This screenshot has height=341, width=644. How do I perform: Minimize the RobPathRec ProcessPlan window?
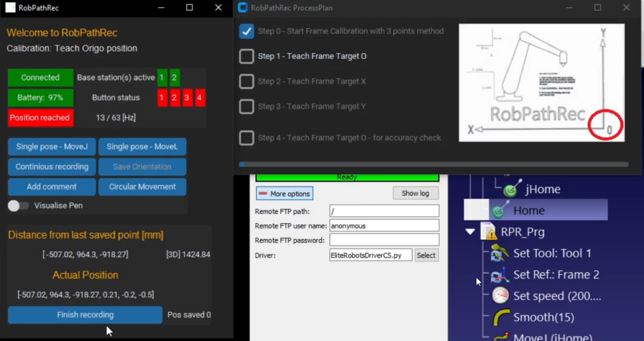tap(569, 8)
